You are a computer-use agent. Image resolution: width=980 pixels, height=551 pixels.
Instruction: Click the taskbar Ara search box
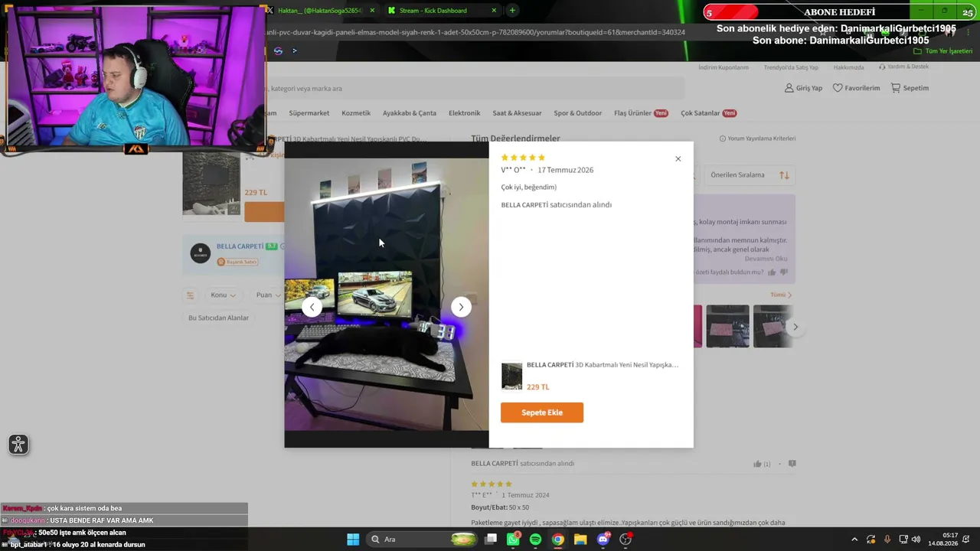(421, 540)
